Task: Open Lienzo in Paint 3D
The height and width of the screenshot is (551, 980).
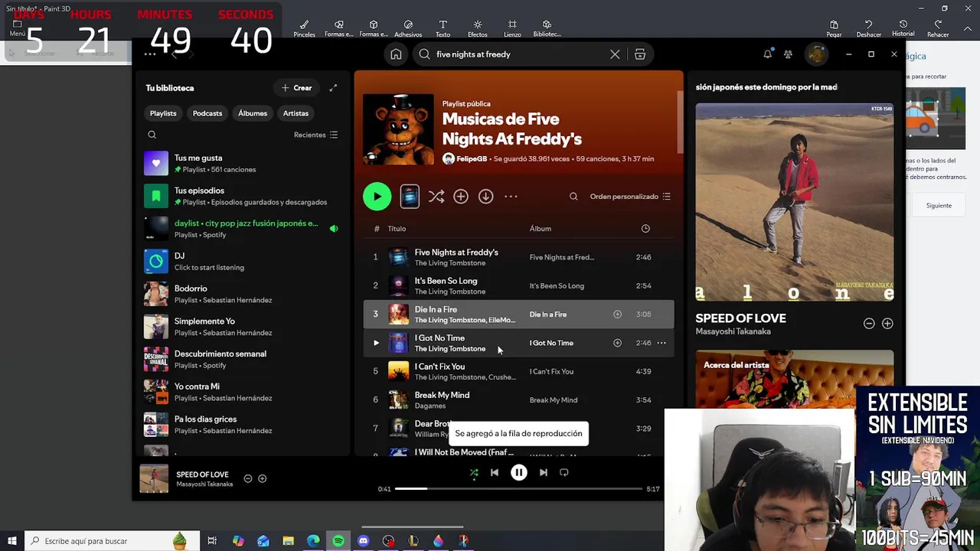Action: click(512, 28)
